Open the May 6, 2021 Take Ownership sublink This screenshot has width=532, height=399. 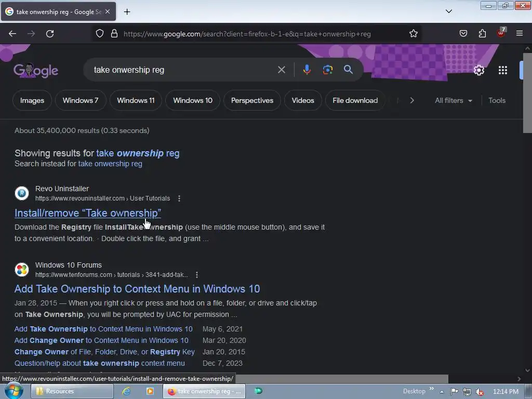pos(103,329)
